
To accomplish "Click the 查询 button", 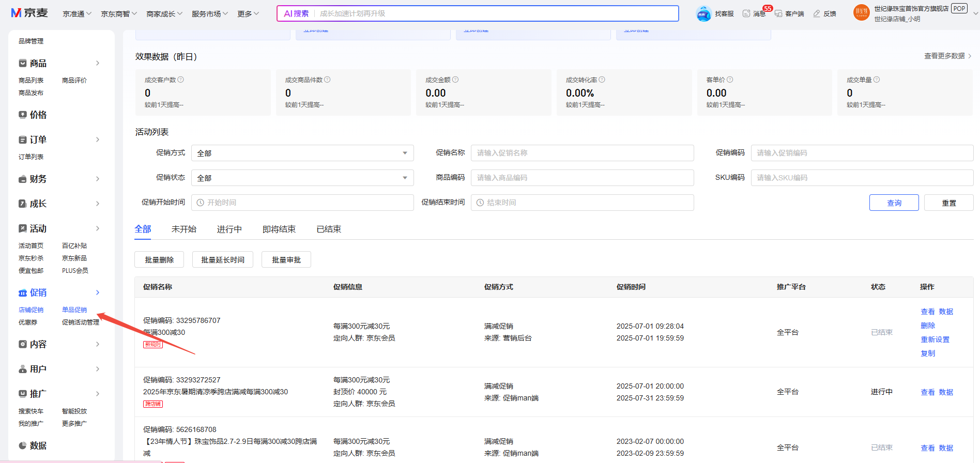I will 894,203.
